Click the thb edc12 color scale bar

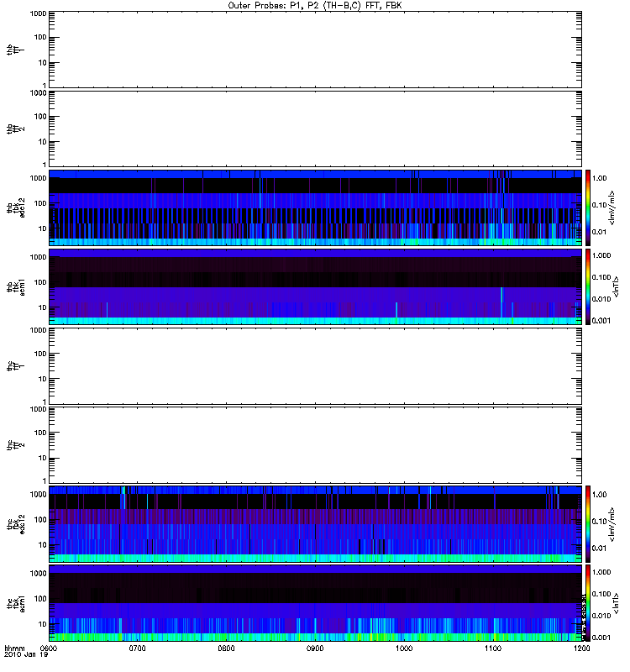(588, 207)
